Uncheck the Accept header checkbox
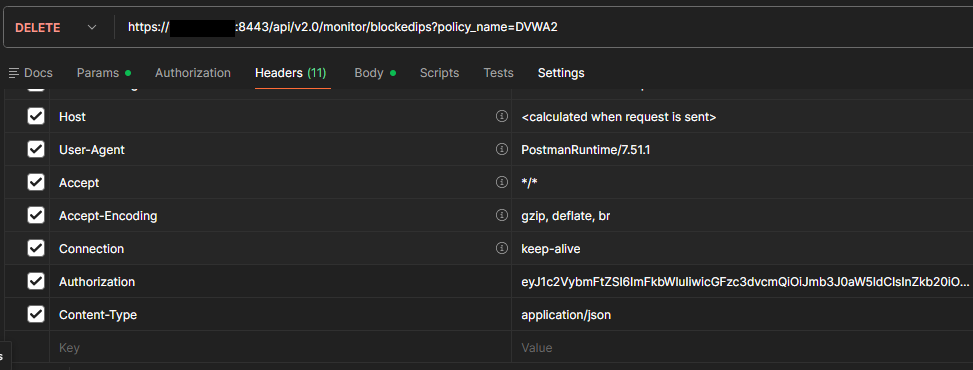This screenshot has width=973, height=370. click(x=36, y=182)
